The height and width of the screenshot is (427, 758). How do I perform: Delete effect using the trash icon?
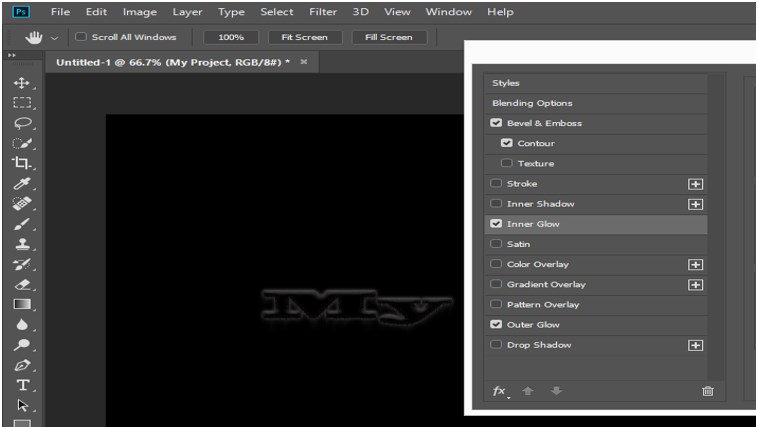pos(708,391)
